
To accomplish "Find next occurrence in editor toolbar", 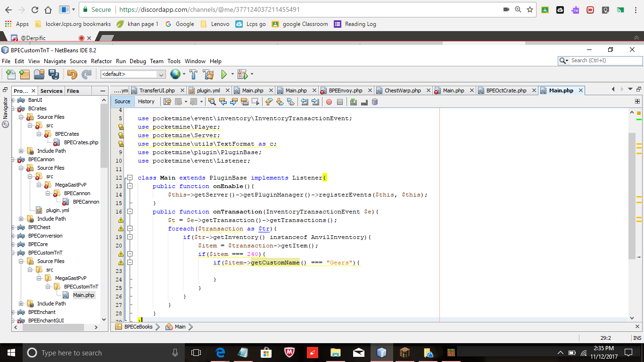I will coord(234,101).
